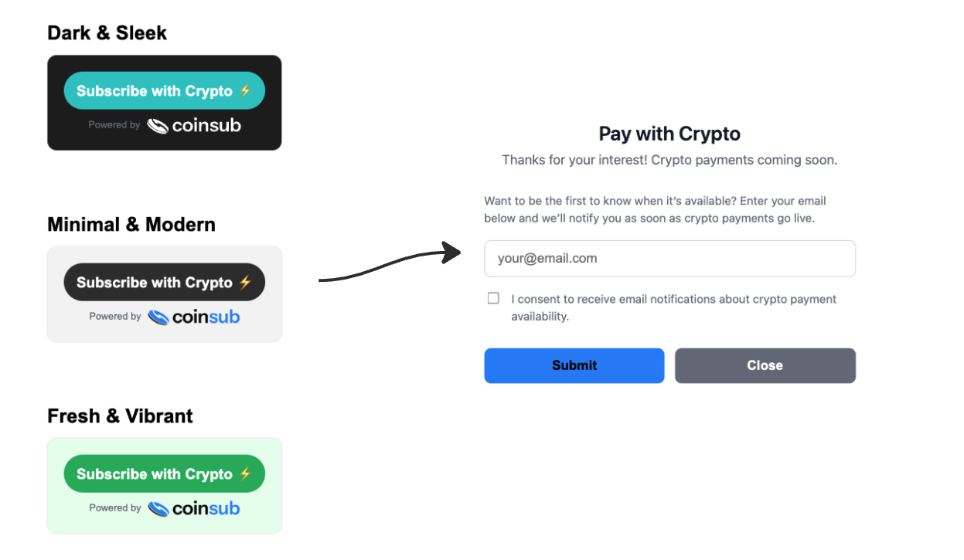Click the coinsub logo under Minimal & Modern
964x560 pixels.
click(194, 317)
